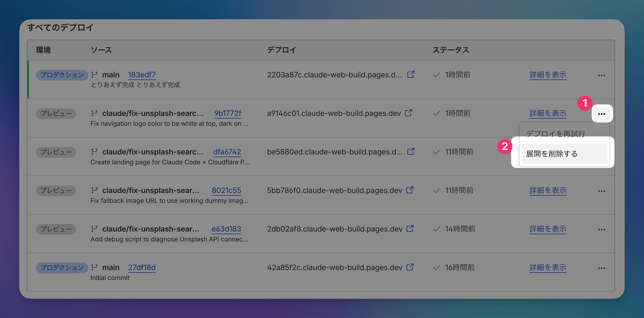The image size is (644, 318).
Task: Click branch icon next to main 183edf7
Action: (94, 75)
